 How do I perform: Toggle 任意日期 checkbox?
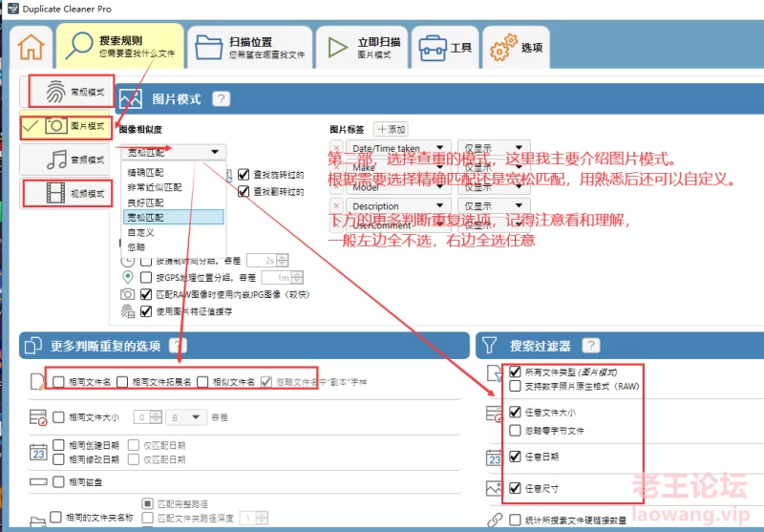point(515,457)
